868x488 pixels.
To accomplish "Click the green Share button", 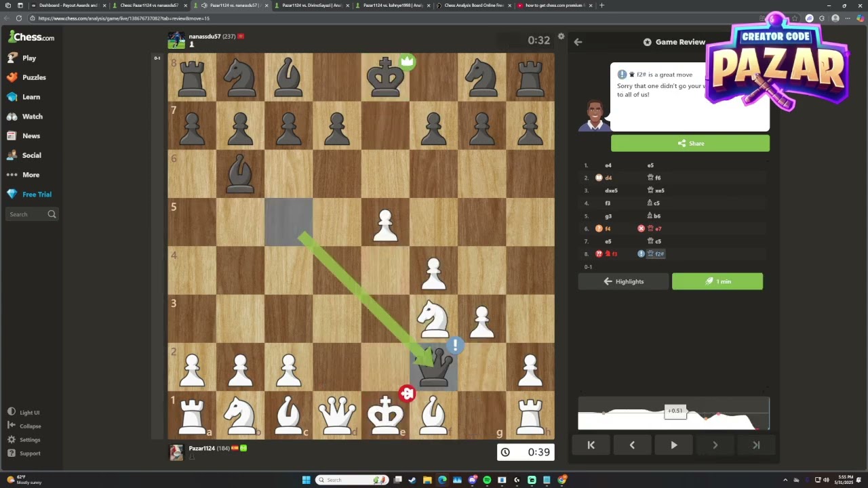I will [x=690, y=143].
